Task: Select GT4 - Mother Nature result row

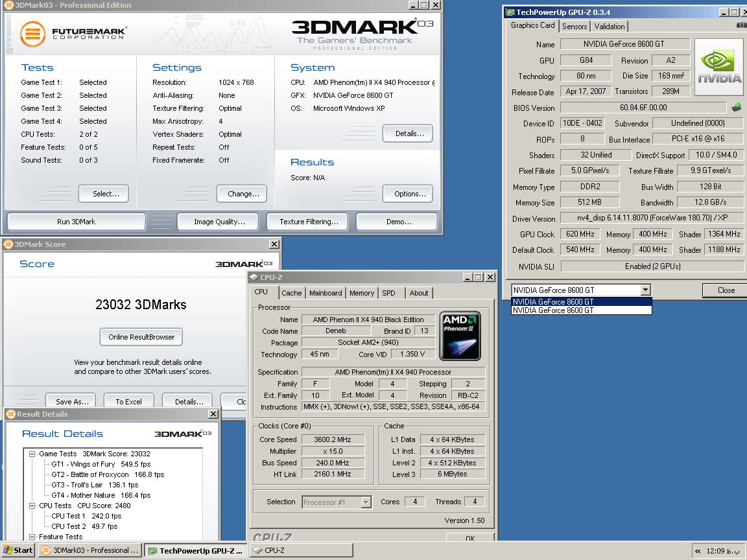Action: click(x=101, y=495)
